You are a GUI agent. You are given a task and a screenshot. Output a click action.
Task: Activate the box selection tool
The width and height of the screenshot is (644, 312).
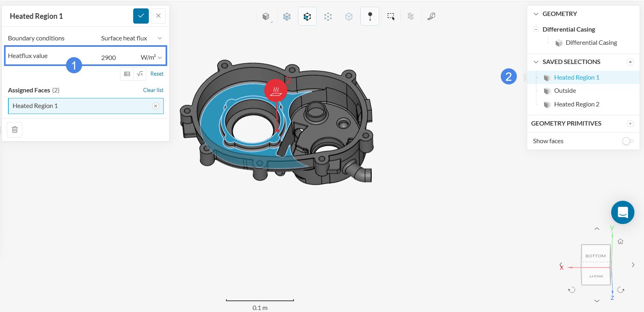click(x=391, y=16)
